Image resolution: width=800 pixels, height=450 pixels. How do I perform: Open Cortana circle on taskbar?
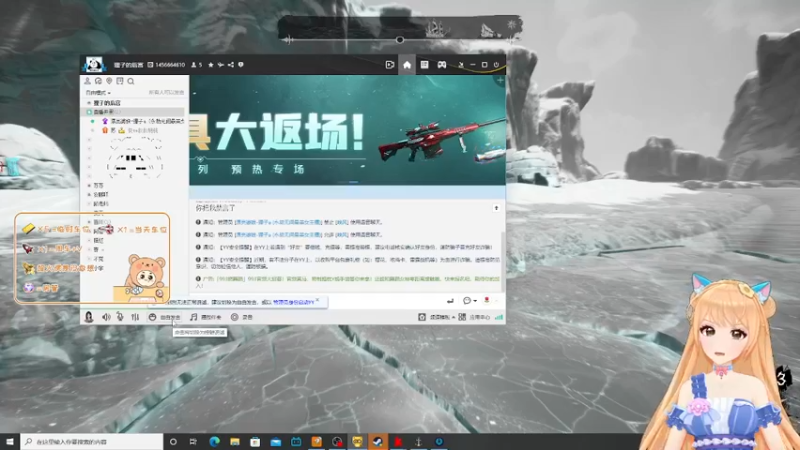173,442
